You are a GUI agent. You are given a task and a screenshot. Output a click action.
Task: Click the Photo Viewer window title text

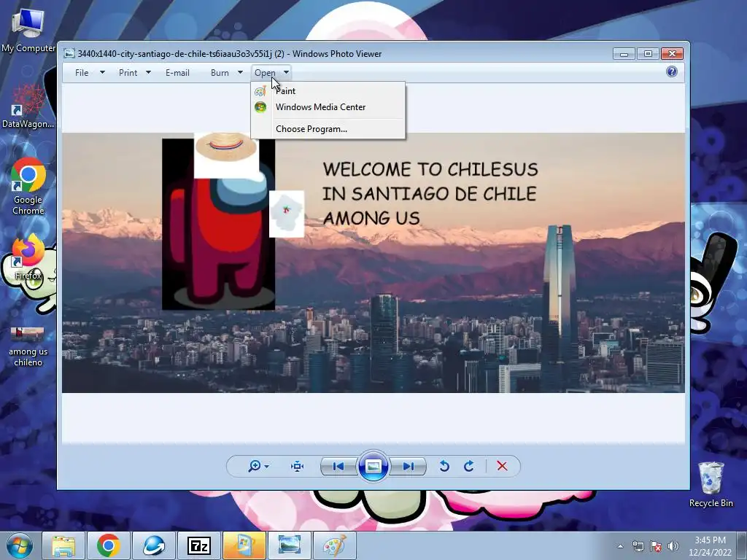coord(230,54)
